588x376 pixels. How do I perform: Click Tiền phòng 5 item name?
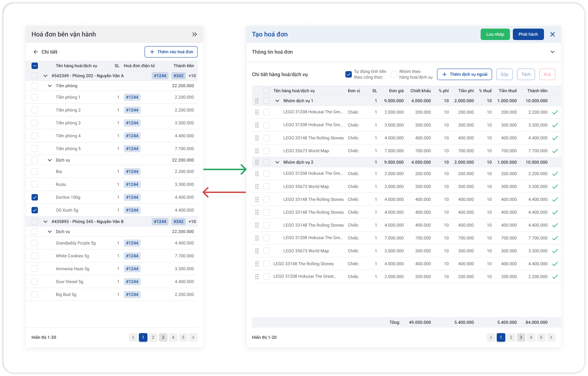(x=68, y=149)
